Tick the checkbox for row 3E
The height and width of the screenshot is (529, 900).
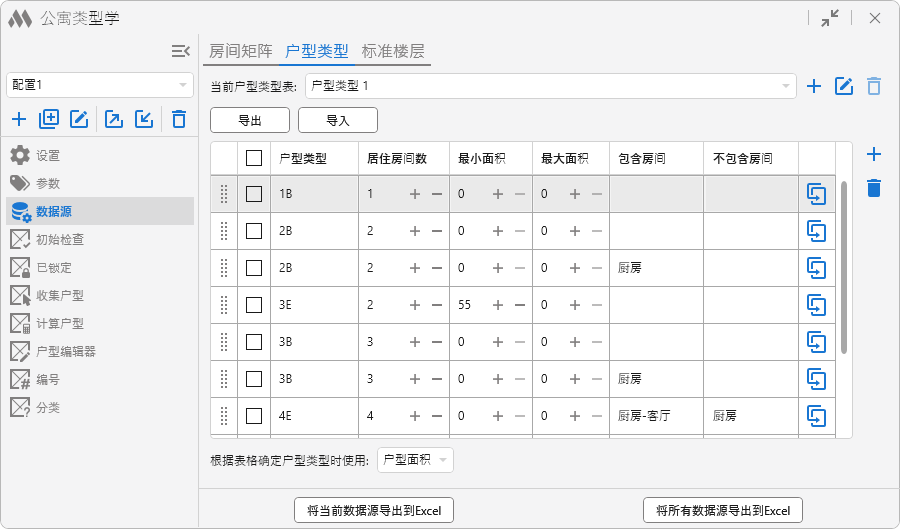(254, 305)
